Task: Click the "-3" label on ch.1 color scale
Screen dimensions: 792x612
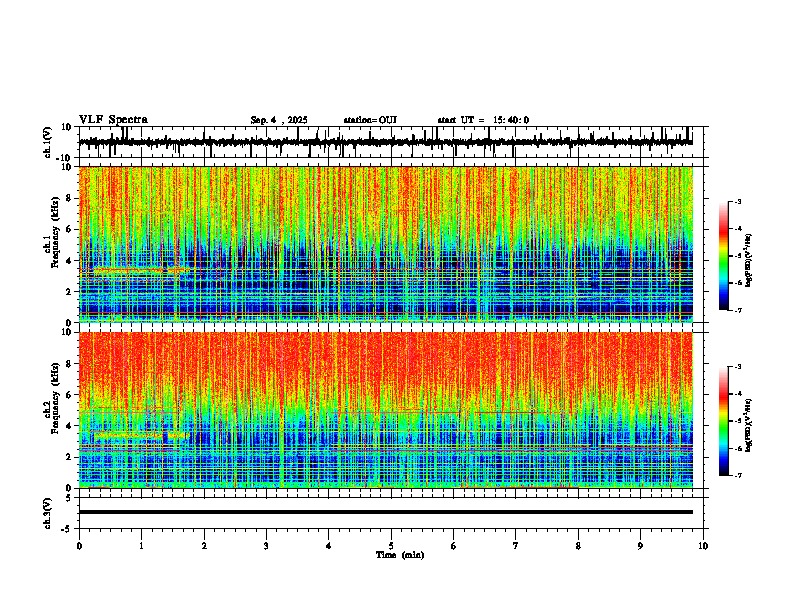Action: [x=737, y=201]
